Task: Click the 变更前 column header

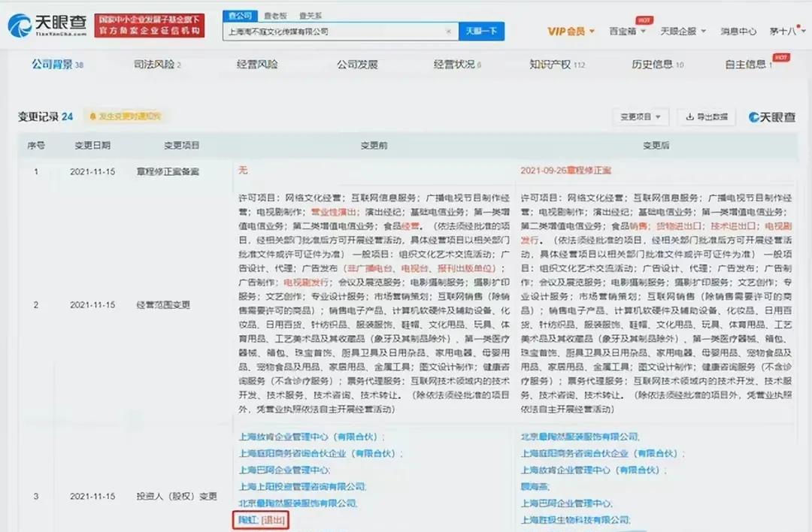Action: tap(374, 146)
